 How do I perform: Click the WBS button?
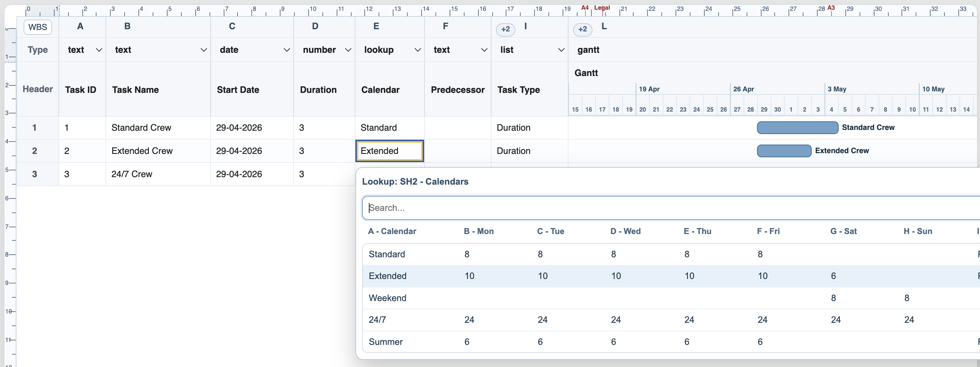pos(38,27)
